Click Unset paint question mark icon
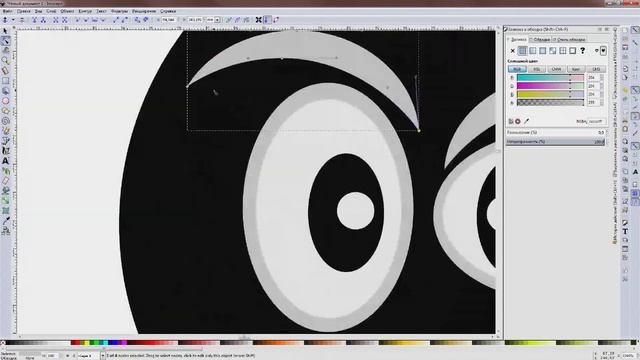The width and height of the screenshot is (640, 360). (582, 51)
